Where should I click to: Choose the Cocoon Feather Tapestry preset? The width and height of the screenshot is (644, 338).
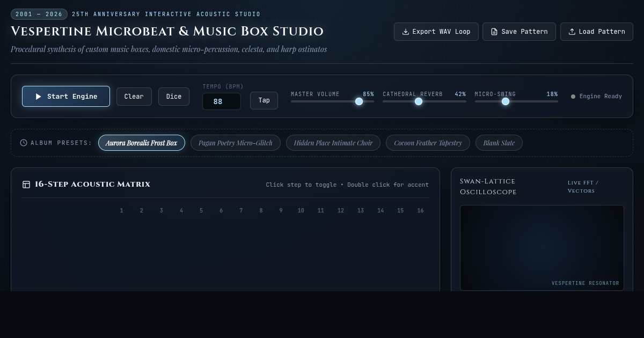click(428, 143)
